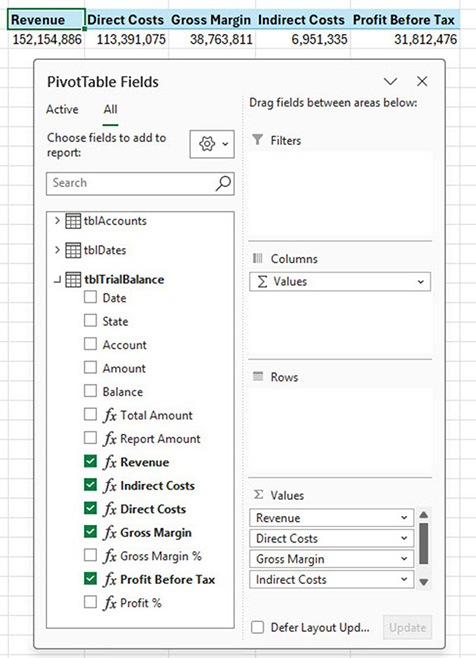
Task: Click the tblDates table icon
Action: click(73, 251)
